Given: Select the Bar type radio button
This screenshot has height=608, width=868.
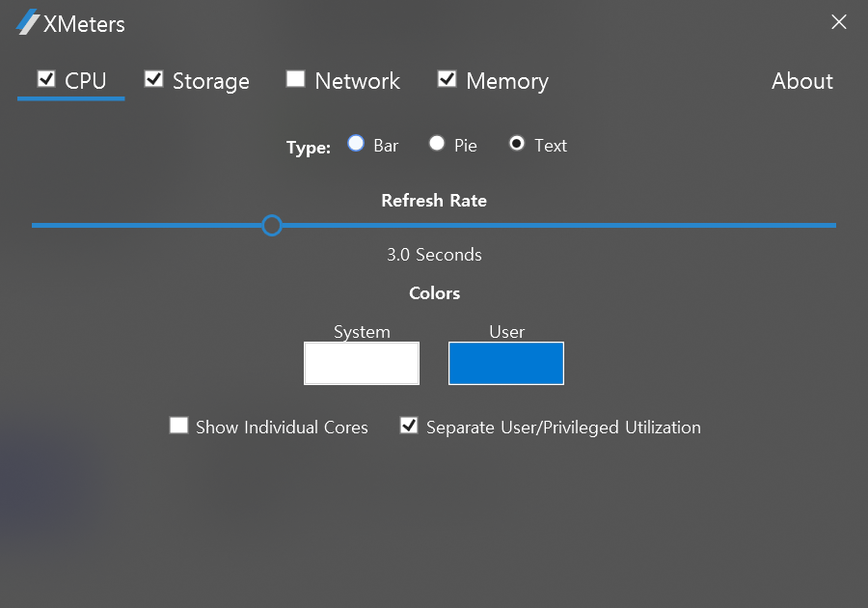Looking at the screenshot, I should coord(356,144).
